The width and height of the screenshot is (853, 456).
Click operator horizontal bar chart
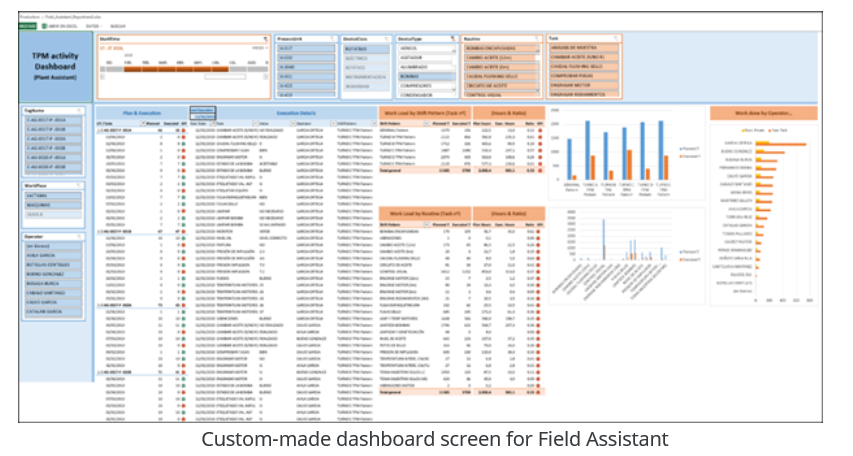[764, 214]
